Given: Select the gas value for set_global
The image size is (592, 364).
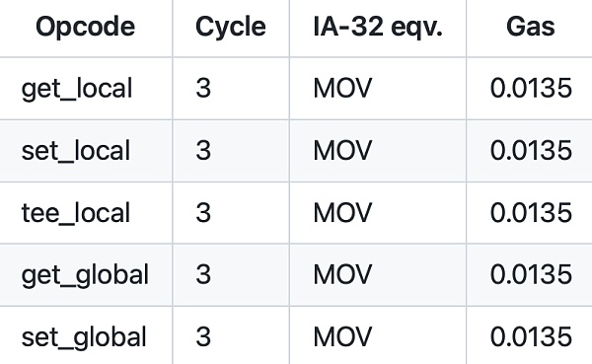Looking at the screenshot, I should coord(531,336).
